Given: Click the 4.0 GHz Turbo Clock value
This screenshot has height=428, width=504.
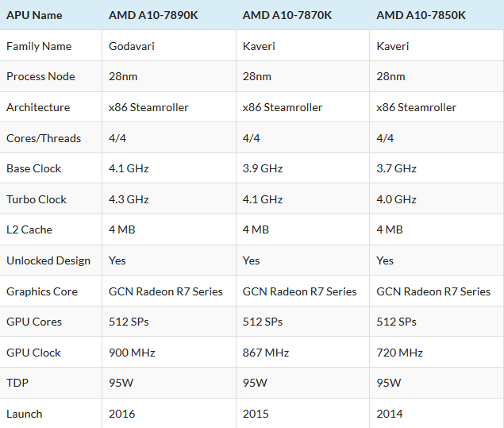Looking at the screenshot, I should [x=397, y=199].
